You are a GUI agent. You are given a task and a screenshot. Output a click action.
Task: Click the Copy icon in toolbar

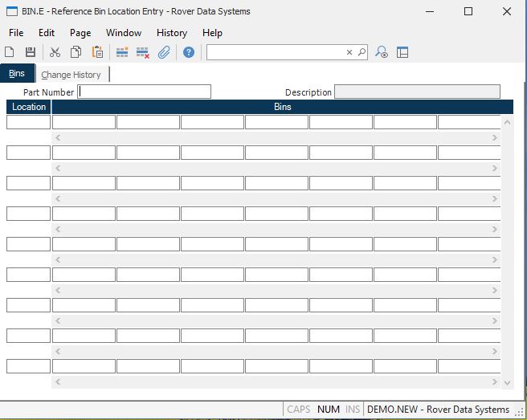coord(76,52)
